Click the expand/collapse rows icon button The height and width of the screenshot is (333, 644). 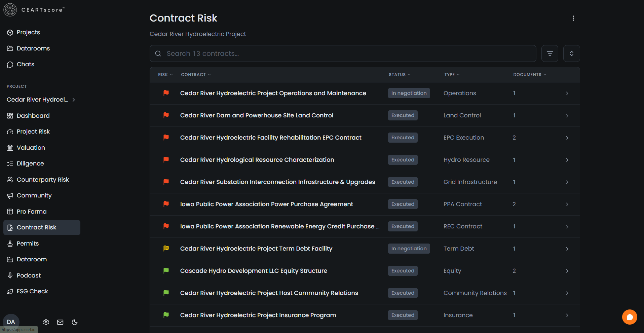tap(571, 53)
